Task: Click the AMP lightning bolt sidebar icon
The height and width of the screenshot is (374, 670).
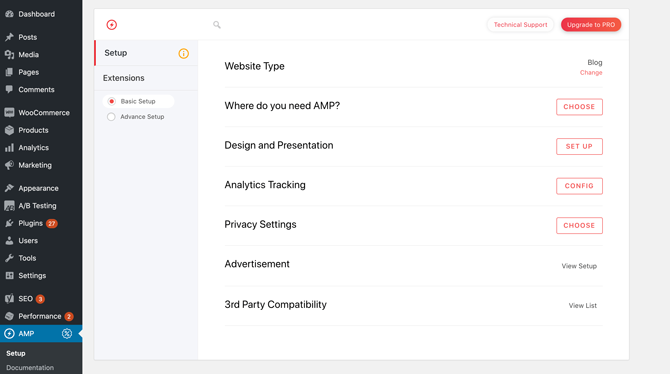Action: (x=9, y=334)
